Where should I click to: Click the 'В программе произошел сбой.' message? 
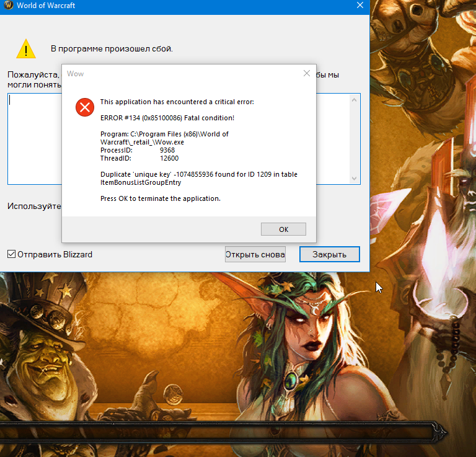[112, 48]
